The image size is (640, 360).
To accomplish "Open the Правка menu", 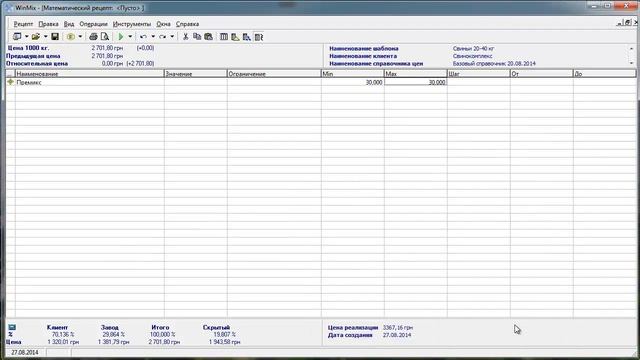I will click(x=48, y=24).
